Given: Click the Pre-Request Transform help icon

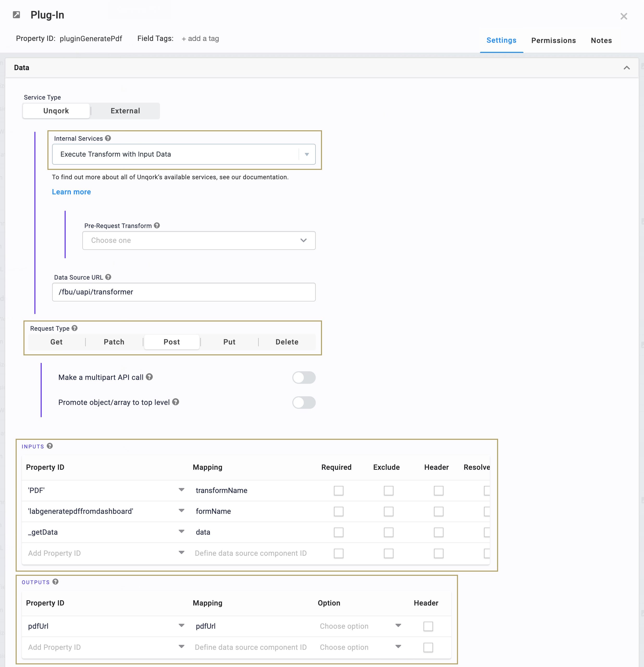Looking at the screenshot, I should coord(157,225).
